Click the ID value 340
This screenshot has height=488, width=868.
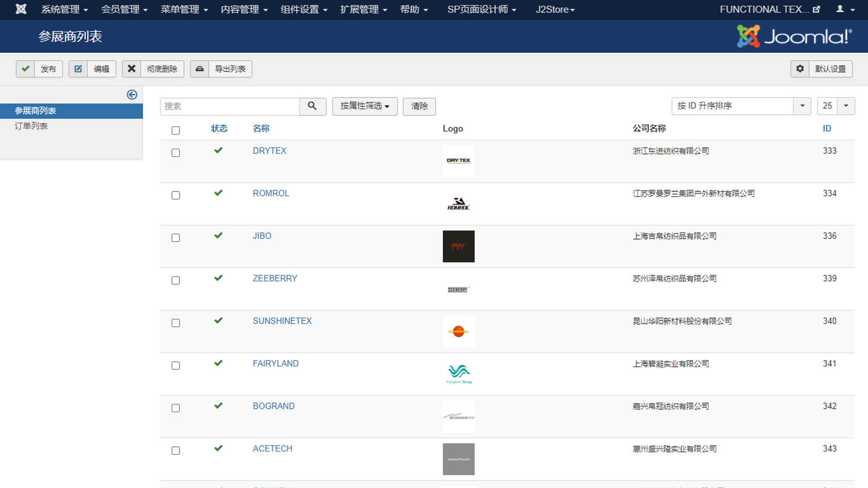(x=829, y=321)
